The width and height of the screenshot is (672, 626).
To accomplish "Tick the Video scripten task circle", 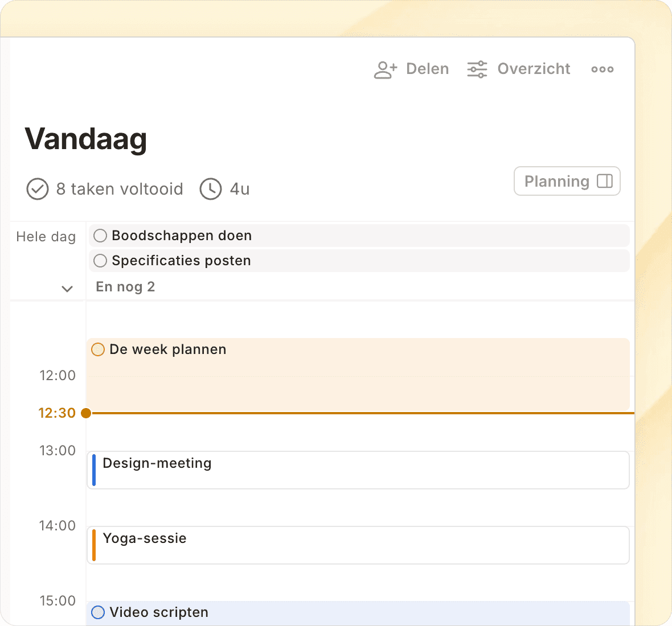I will pyautogui.click(x=98, y=612).
